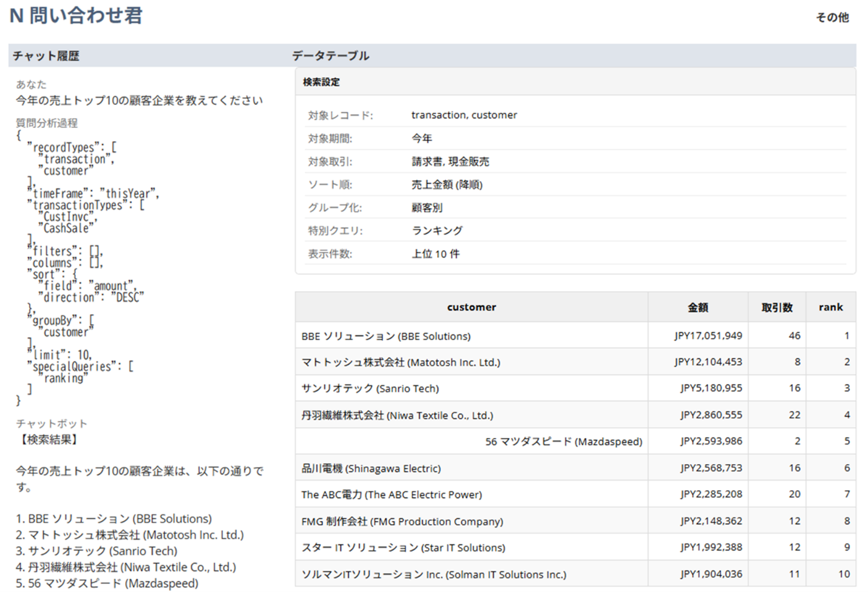Click the 対象期間 value 今年

[422, 138]
